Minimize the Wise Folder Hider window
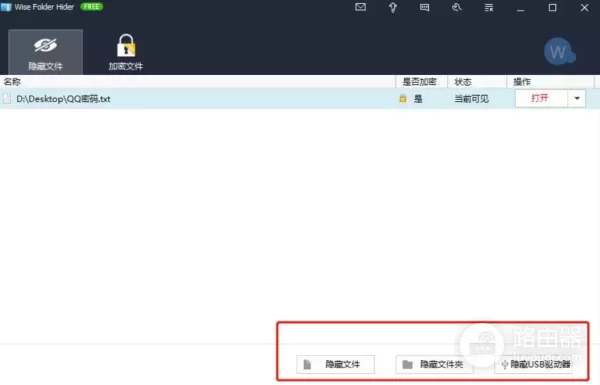The width and height of the screenshot is (600, 385). click(x=520, y=8)
